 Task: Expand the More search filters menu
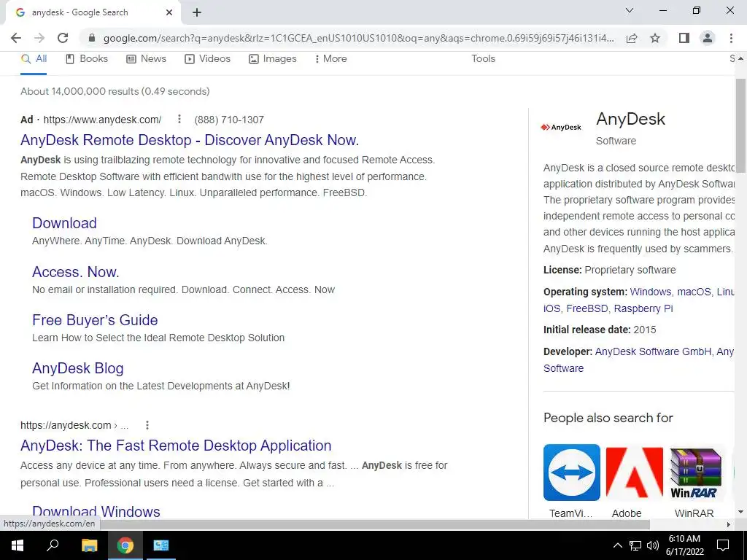330,58
